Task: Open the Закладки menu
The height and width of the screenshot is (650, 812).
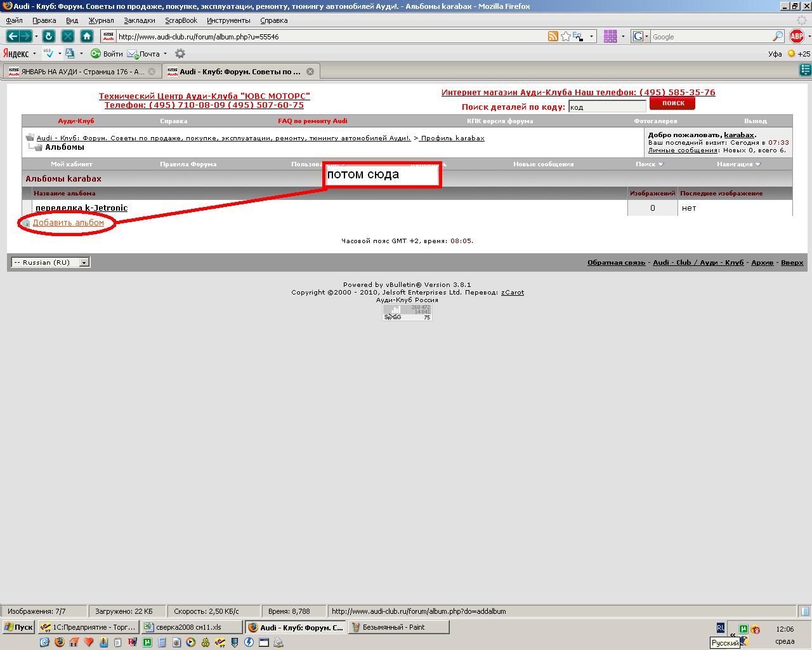Action: click(x=139, y=20)
